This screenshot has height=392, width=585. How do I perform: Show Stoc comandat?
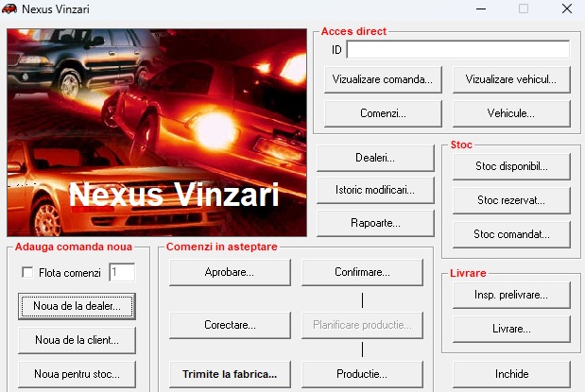(511, 232)
